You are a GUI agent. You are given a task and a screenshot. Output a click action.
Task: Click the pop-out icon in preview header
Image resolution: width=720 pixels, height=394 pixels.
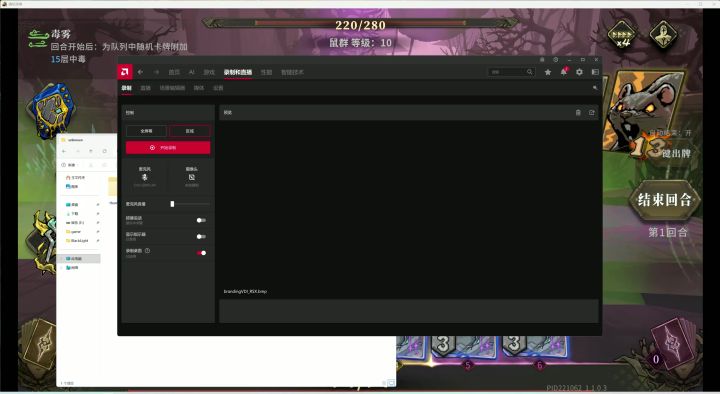(x=591, y=113)
